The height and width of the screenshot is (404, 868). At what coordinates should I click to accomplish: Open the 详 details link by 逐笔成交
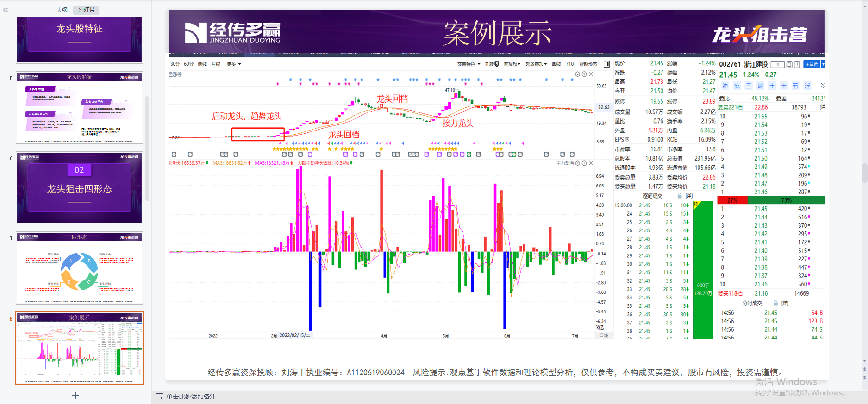coord(689,196)
